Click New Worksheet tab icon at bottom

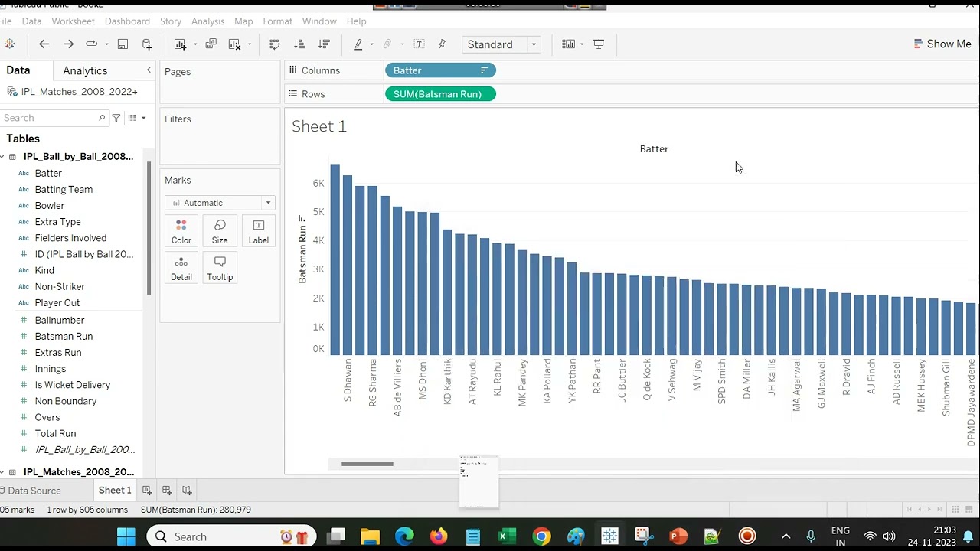[147, 490]
